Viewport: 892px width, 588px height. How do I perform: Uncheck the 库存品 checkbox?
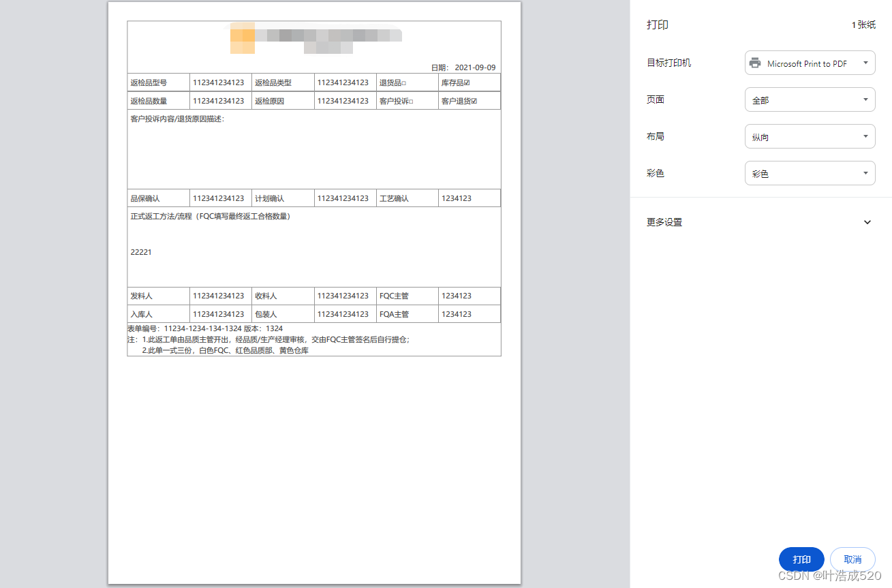point(467,82)
